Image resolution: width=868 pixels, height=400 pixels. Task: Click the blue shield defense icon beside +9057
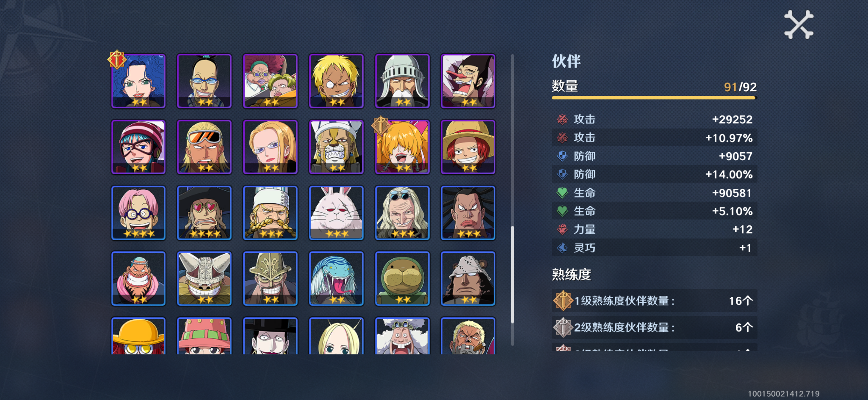pyautogui.click(x=562, y=156)
